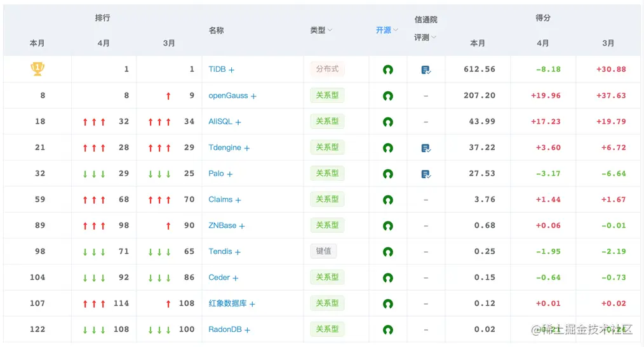Open the openGauss database link

coord(228,96)
